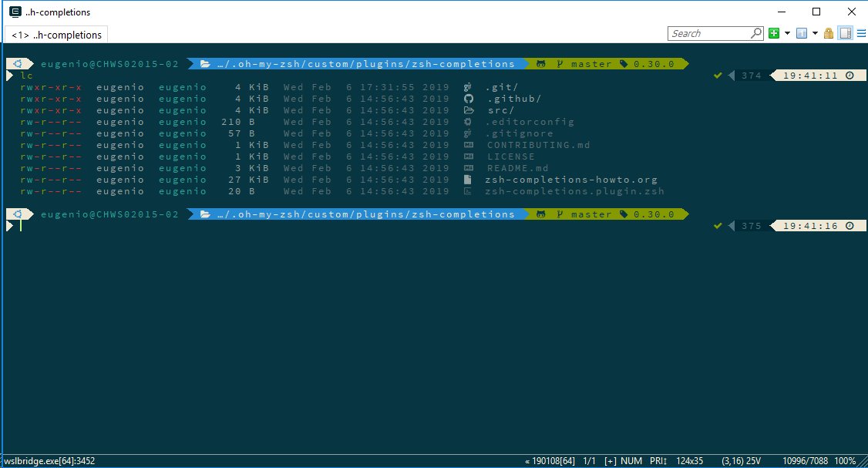Image resolution: width=868 pixels, height=468 pixels.
Task: Click the branch icon before first 'master'
Action: click(x=560, y=64)
